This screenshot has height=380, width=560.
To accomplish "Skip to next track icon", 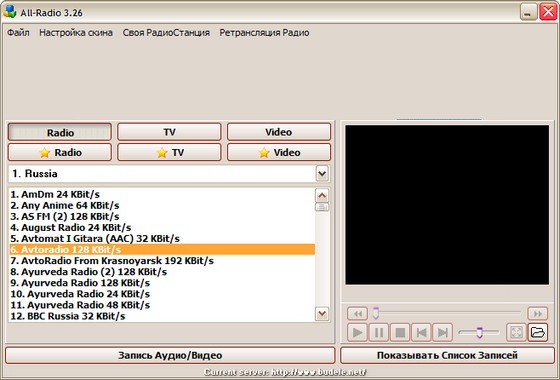I will pos(442,332).
